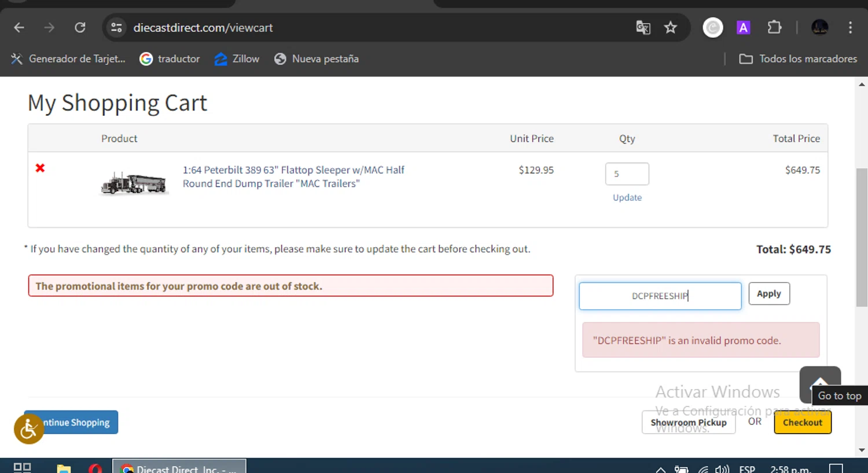Click the out of stock promo message
Image resolution: width=868 pixels, height=473 pixels.
pyautogui.click(x=290, y=286)
